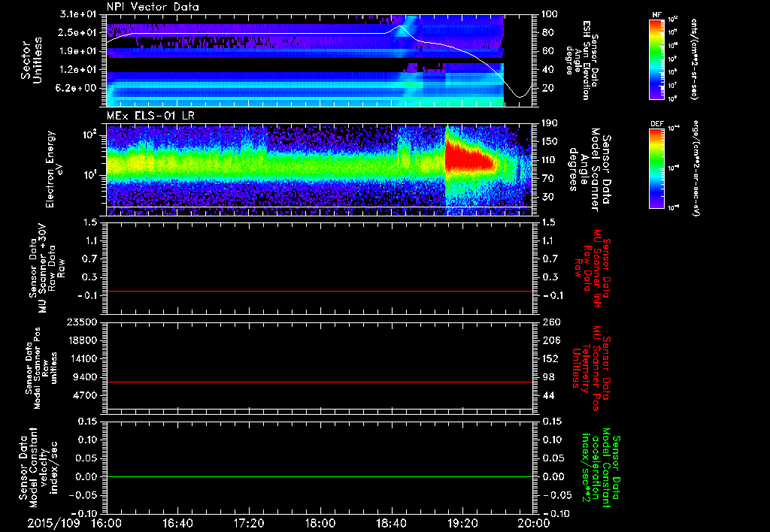Select the "Sector Unitless" axis label
Screen dimensions: 770x532
(32, 60)
